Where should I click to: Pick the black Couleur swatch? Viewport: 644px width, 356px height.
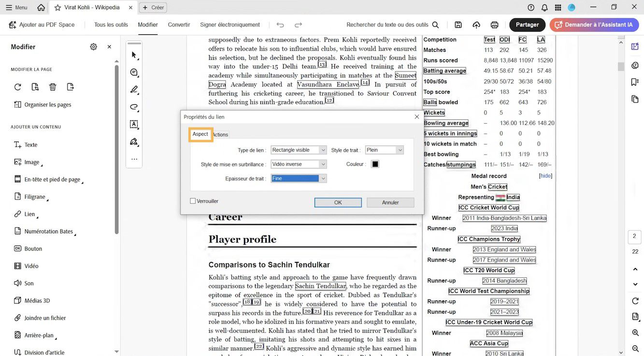pos(375,164)
